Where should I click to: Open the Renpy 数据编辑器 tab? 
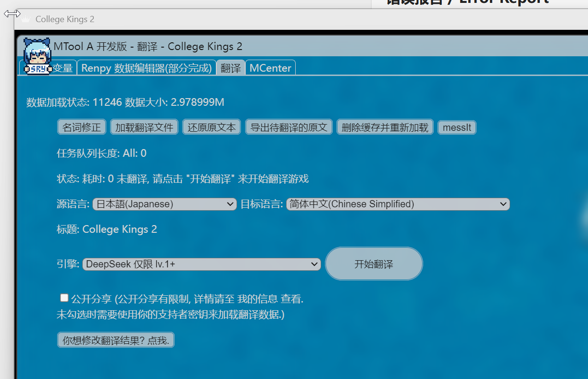tap(147, 68)
